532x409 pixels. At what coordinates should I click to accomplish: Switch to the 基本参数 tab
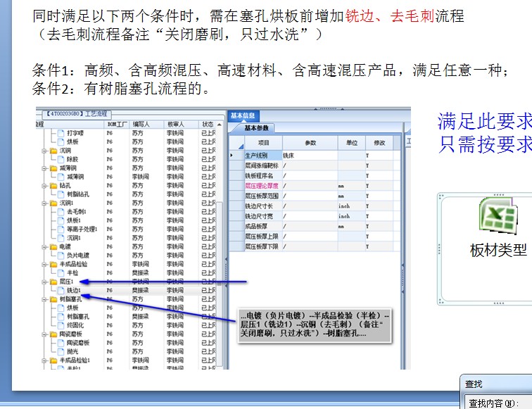(256, 128)
